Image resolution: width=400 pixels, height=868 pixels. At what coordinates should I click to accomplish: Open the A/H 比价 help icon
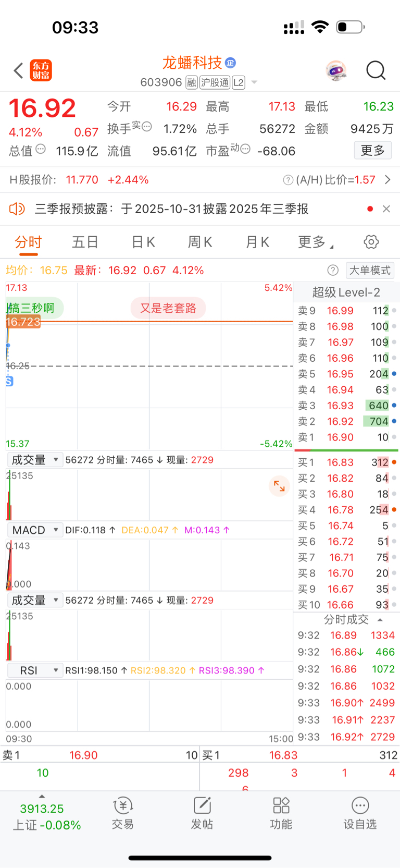[x=288, y=180]
